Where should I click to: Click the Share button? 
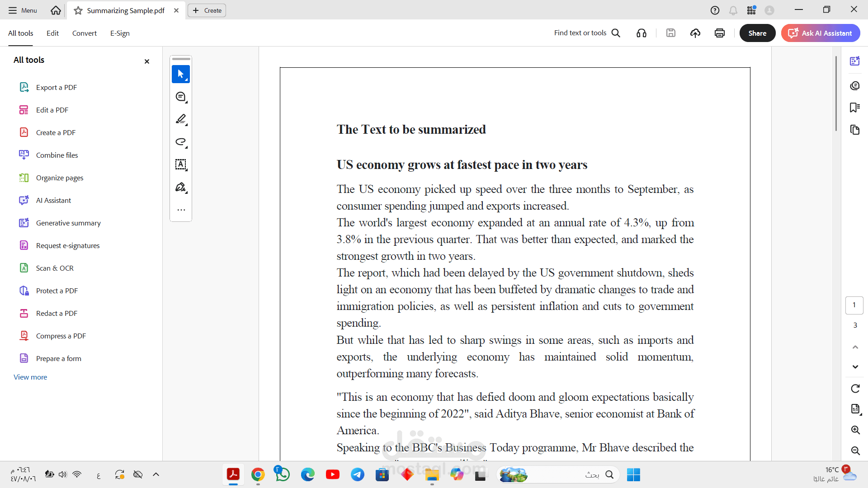757,33
